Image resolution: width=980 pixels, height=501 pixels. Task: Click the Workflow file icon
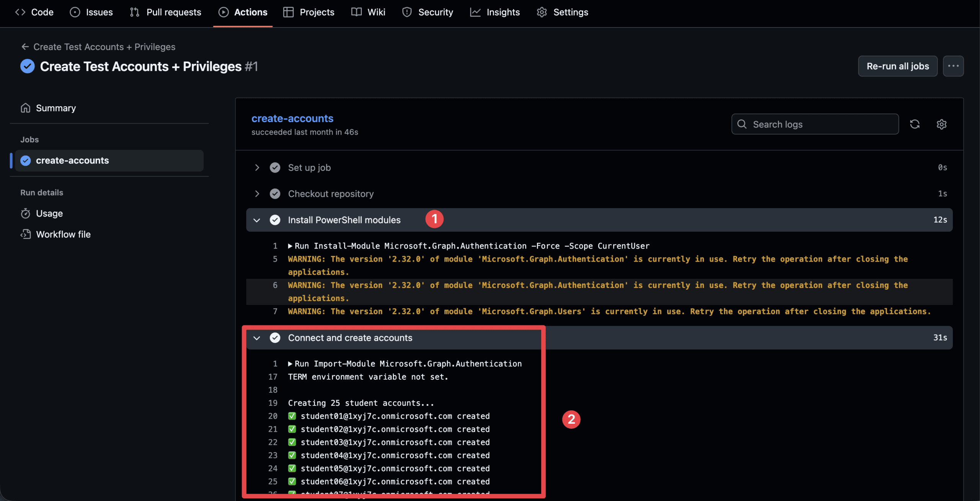(26, 234)
